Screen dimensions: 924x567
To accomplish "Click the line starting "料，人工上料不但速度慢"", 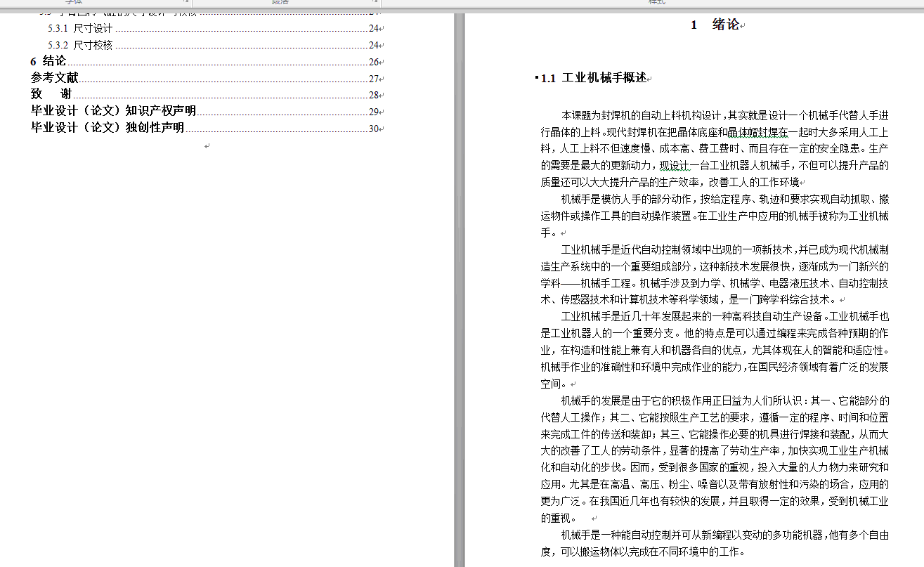I will point(715,149).
